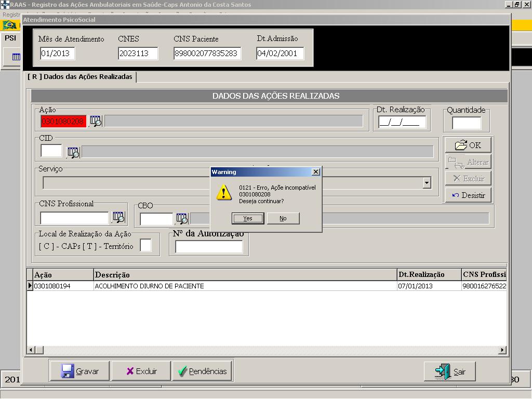Click the Brazil flag icon
Viewport: 532px width, 399px height.
coord(9,25)
